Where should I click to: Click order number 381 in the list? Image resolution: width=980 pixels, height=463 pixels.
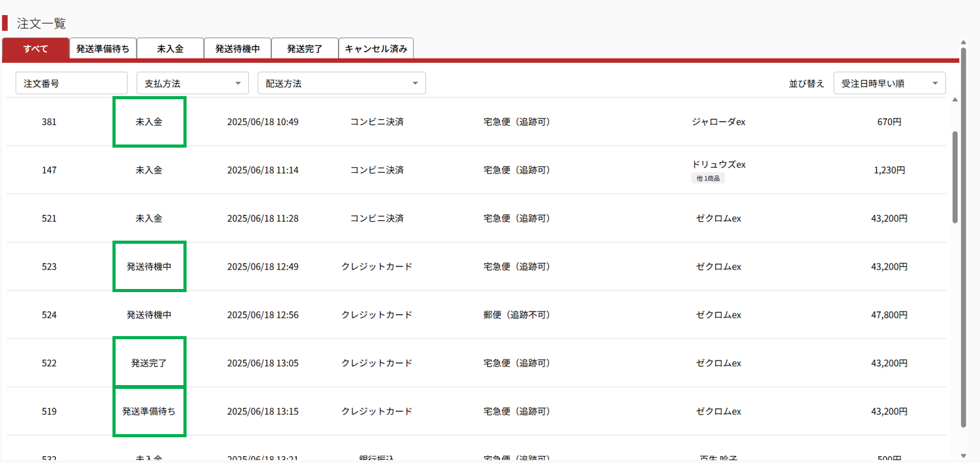point(49,122)
